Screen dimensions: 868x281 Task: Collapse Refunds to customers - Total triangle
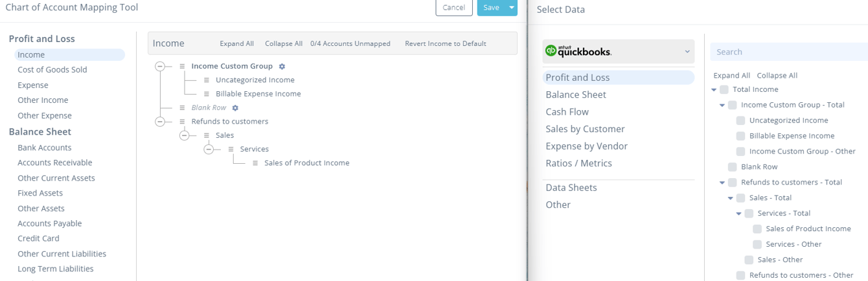722,183
